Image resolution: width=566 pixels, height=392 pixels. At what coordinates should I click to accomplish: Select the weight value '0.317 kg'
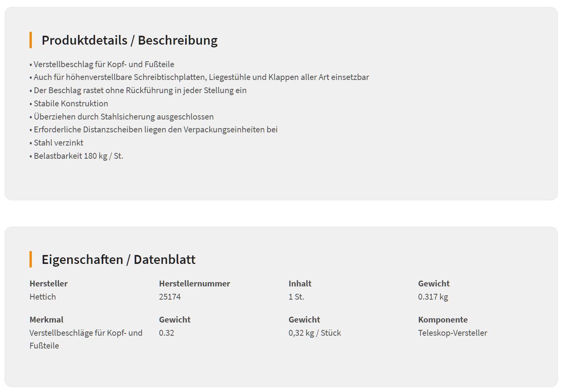coord(433,297)
